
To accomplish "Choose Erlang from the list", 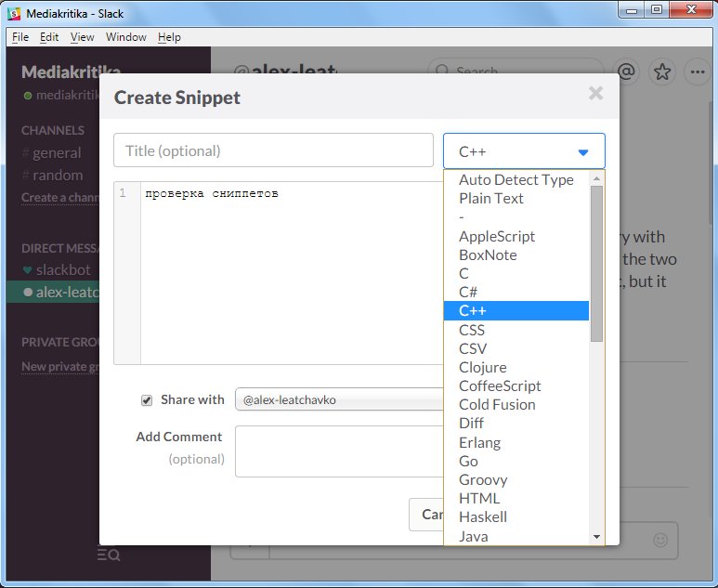I will pos(516,442).
